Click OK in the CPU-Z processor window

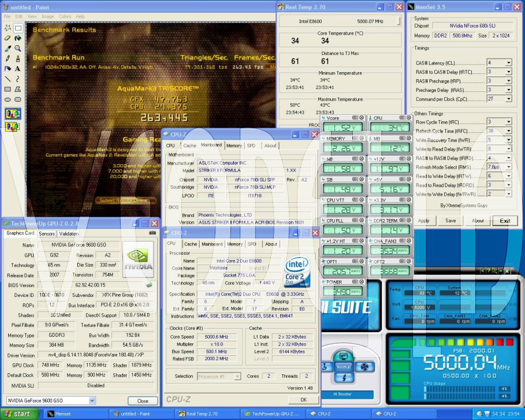click(x=303, y=400)
